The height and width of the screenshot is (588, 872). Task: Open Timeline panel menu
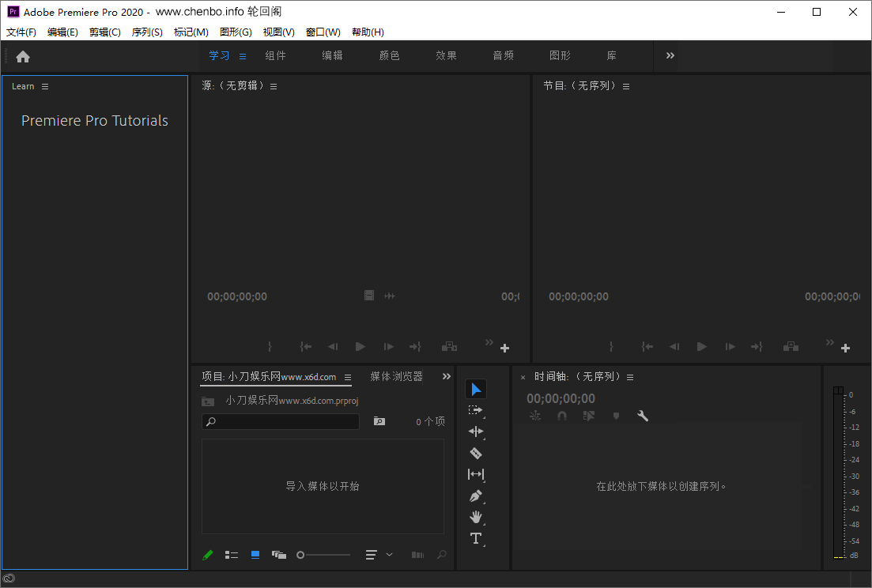[630, 377]
